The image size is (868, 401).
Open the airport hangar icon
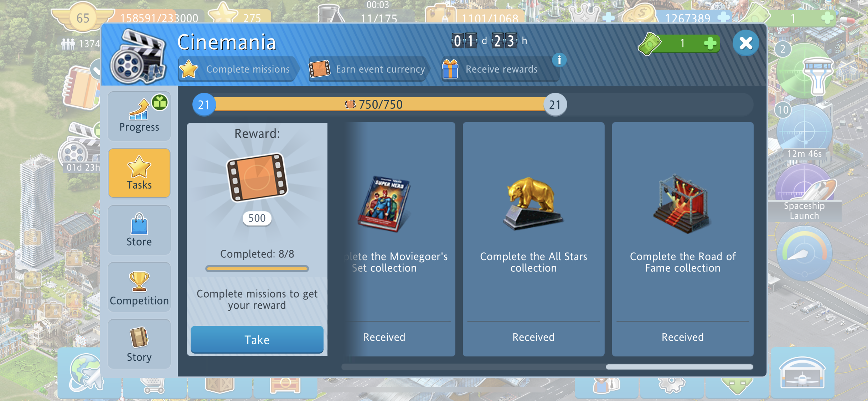click(x=802, y=373)
